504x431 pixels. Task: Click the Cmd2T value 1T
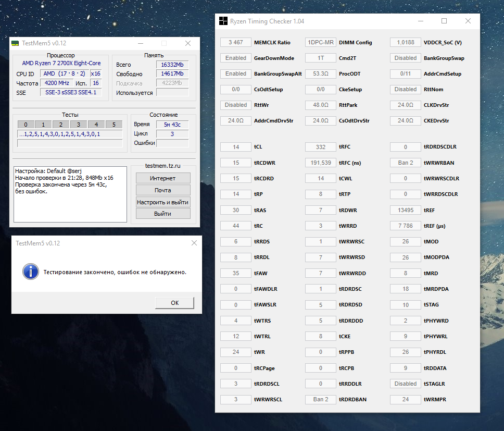[x=320, y=58]
